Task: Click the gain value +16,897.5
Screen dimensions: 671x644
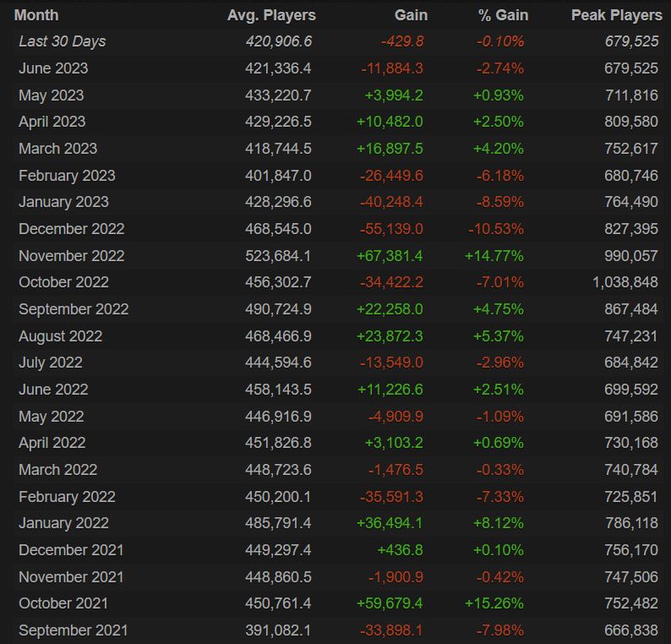Action: (390, 149)
